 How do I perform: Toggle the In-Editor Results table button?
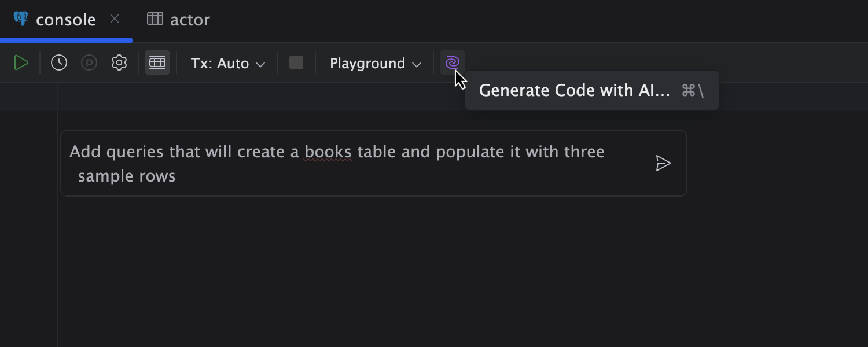pyautogui.click(x=157, y=63)
